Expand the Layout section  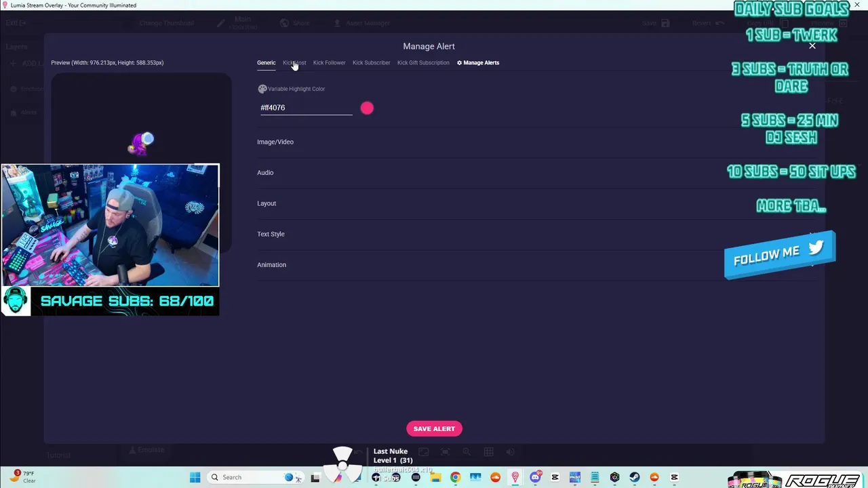[x=536, y=203]
